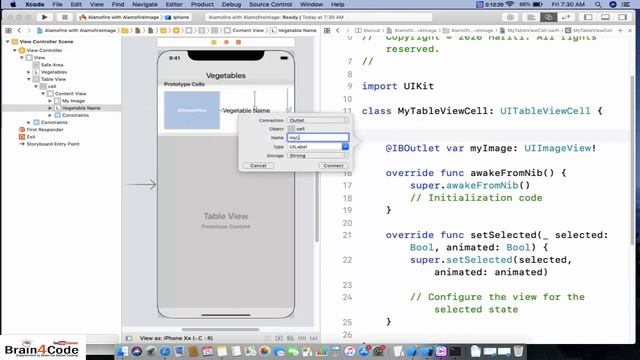Open the Manual mode in assistant jump bar

(x=368, y=31)
